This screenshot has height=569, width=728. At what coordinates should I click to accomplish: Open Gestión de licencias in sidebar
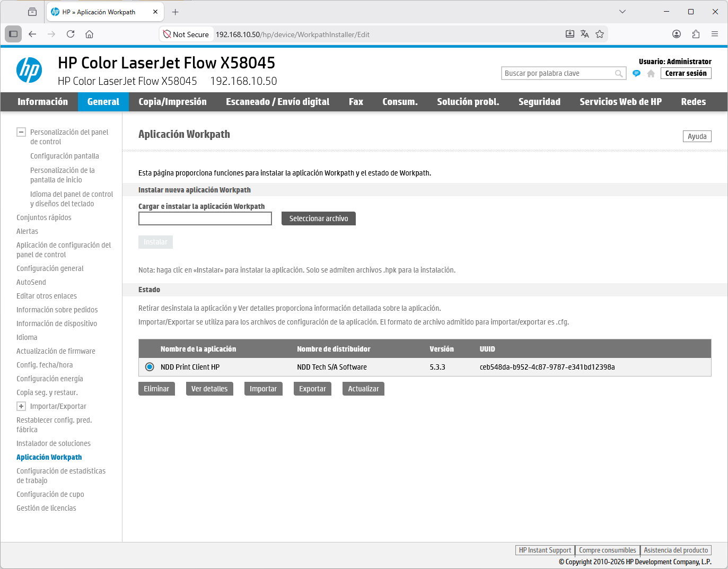click(x=47, y=508)
